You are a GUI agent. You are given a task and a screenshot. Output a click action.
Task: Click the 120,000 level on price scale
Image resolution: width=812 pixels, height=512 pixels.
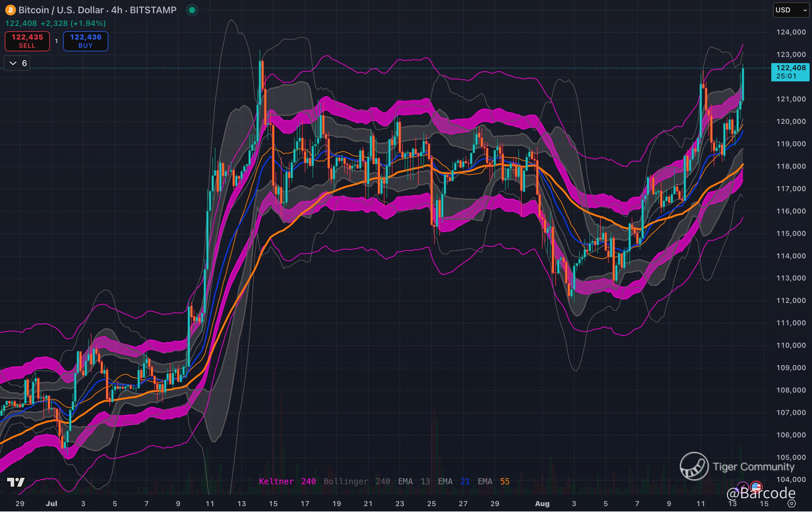pos(791,121)
